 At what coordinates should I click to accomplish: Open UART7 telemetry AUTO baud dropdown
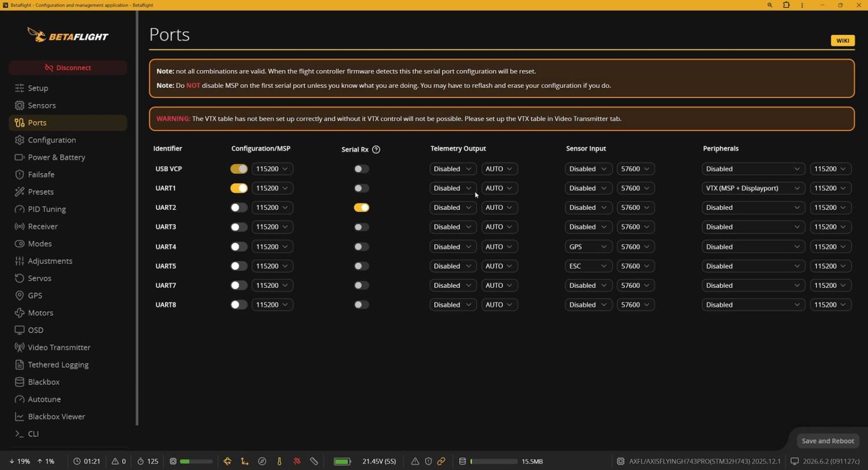click(x=499, y=286)
